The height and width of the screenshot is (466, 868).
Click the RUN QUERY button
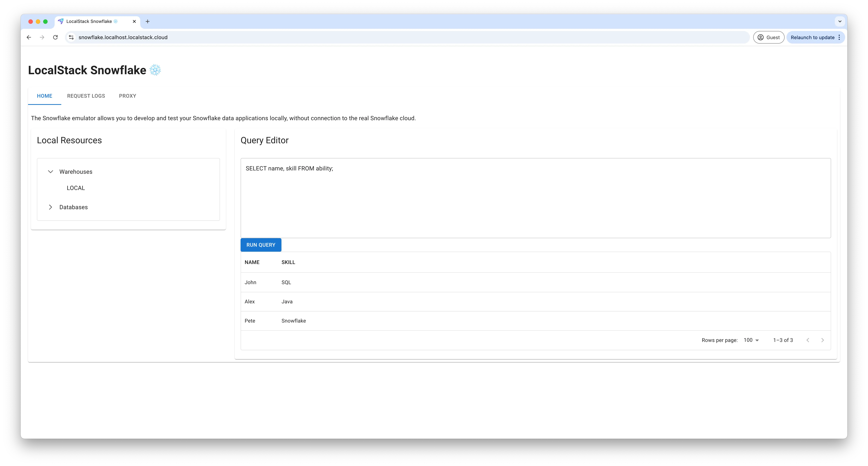click(x=261, y=245)
